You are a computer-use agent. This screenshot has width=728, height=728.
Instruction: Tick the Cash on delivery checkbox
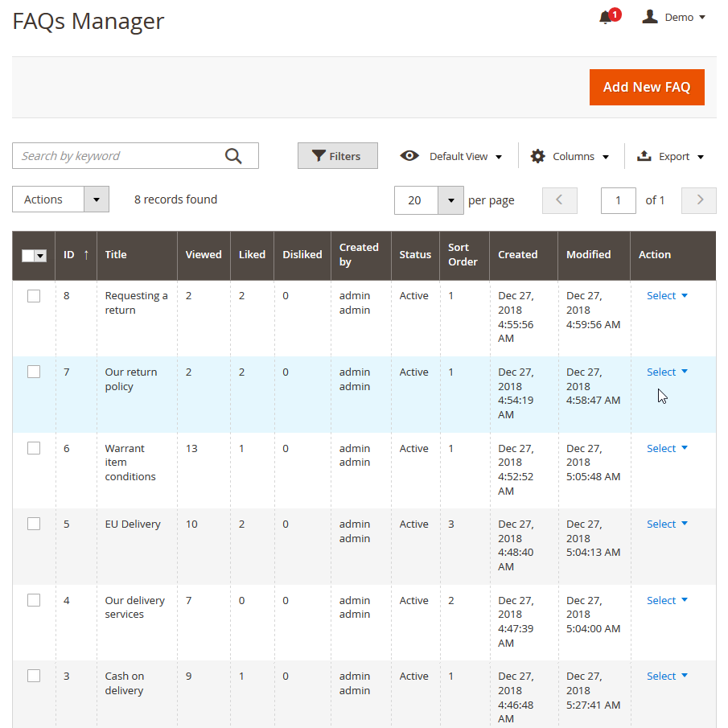34,676
